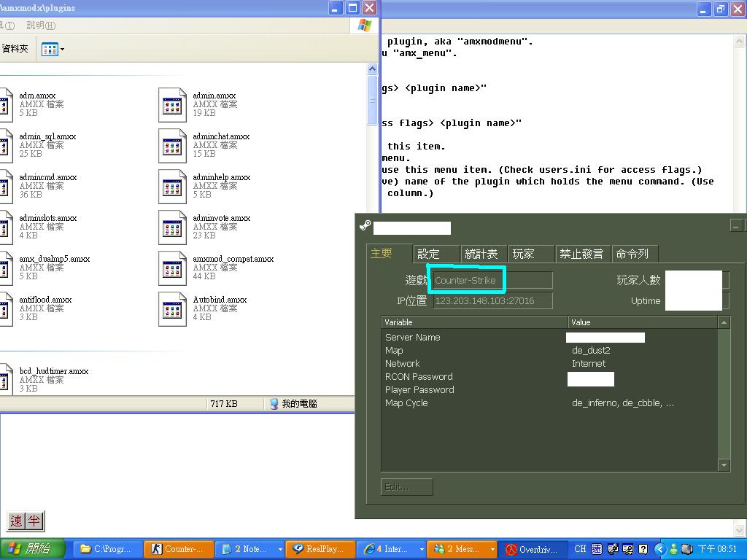The image size is (747, 560).
Task: Switch to Counter-... taskbar window
Action: pyautogui.click(x=179, y=550)
